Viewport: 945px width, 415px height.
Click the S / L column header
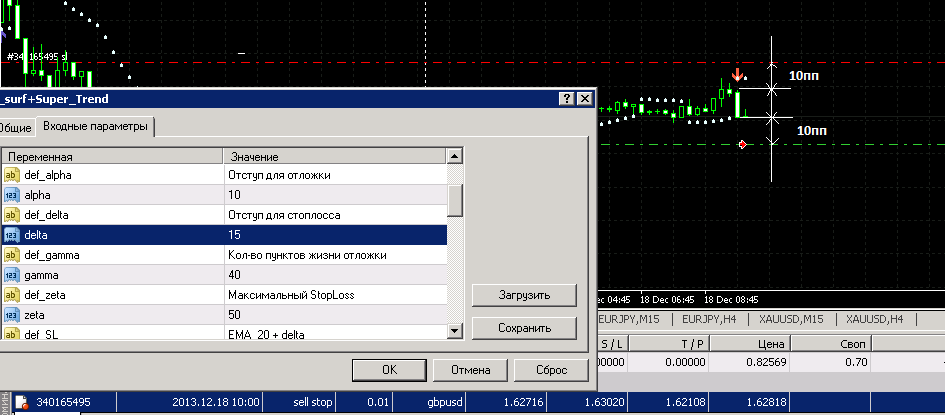(614, 344)
